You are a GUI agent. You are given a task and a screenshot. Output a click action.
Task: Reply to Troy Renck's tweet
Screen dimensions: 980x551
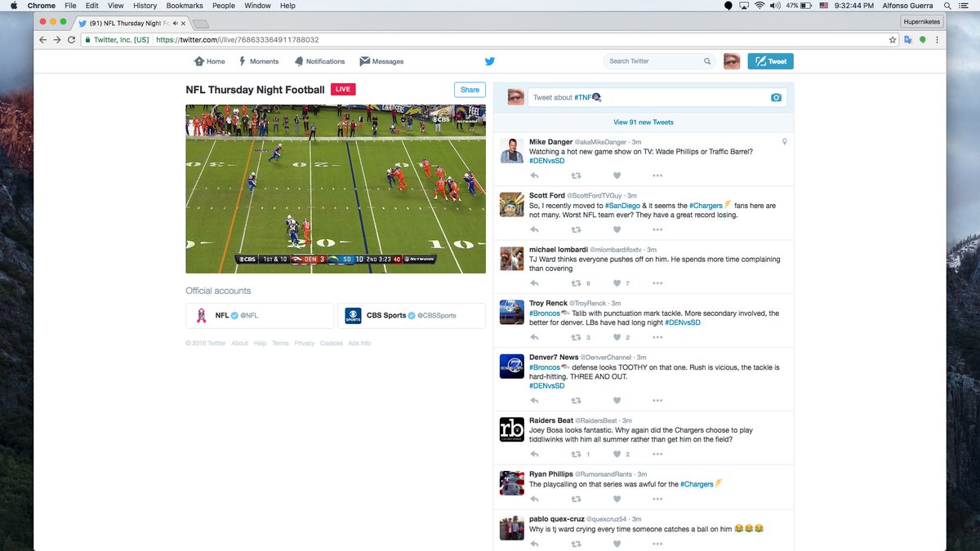click(x=534, y=337)
